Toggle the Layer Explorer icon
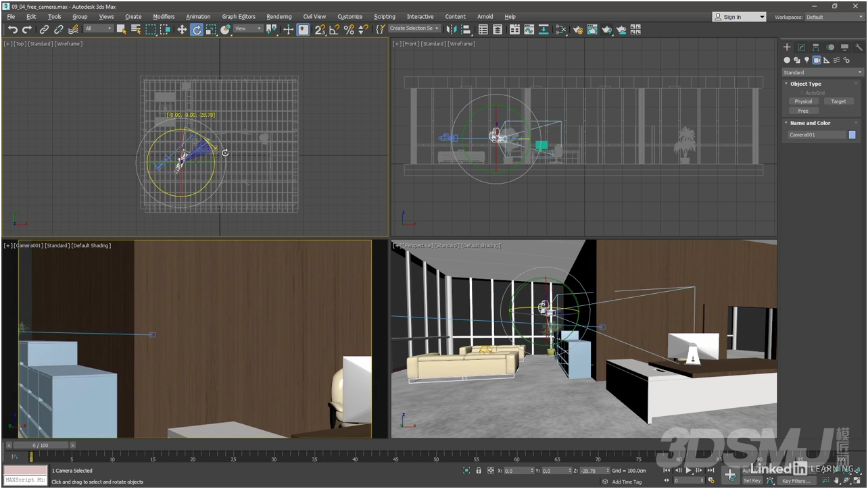This screenshot has width=868, height=489. 498,29
